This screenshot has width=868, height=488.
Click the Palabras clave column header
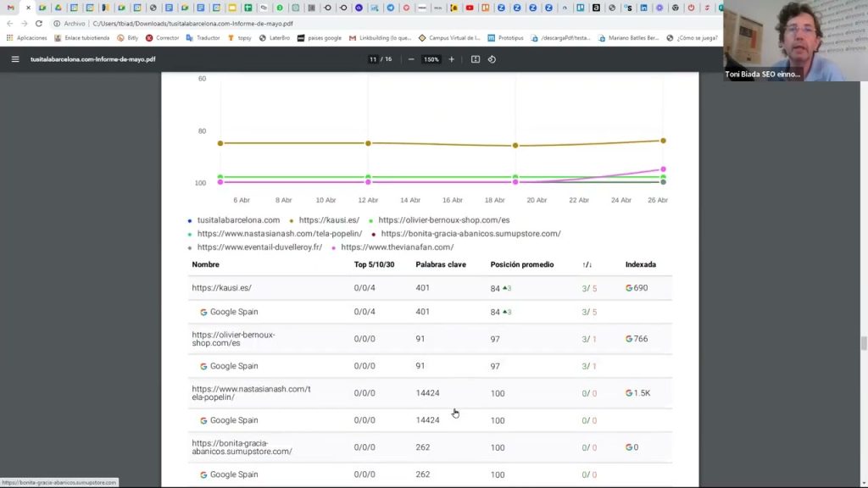[x=441, y=264]
